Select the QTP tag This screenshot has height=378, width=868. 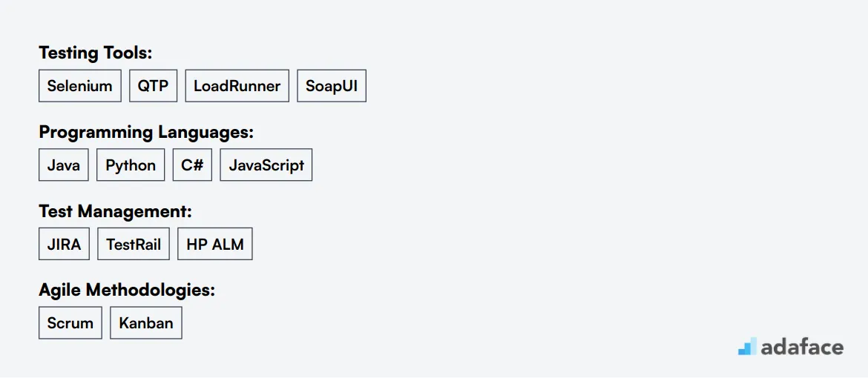(154, 86)
